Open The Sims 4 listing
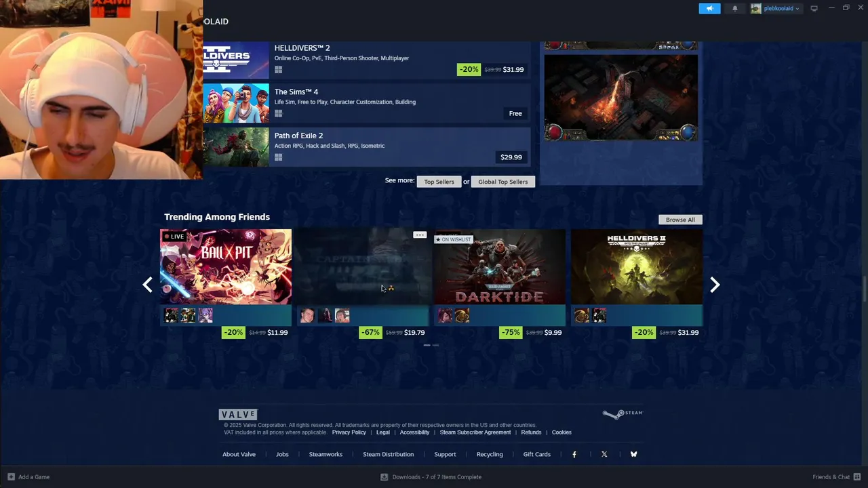 coord(366,103)
